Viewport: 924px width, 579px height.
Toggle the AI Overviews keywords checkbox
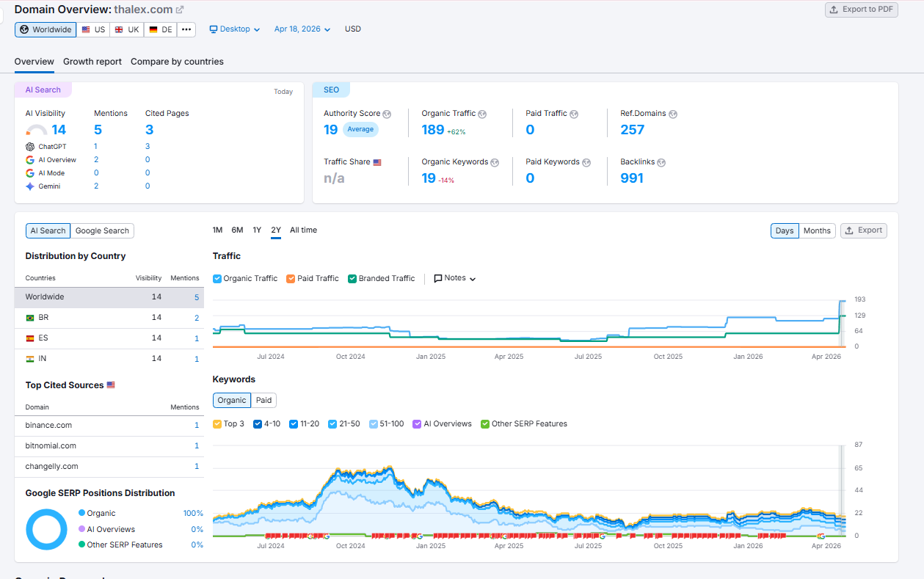(417, 424)
